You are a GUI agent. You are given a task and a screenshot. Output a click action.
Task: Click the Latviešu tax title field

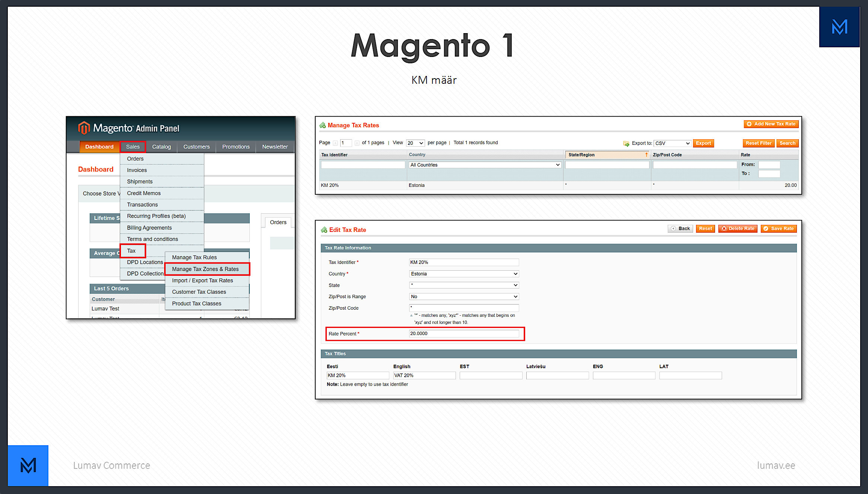557,376
